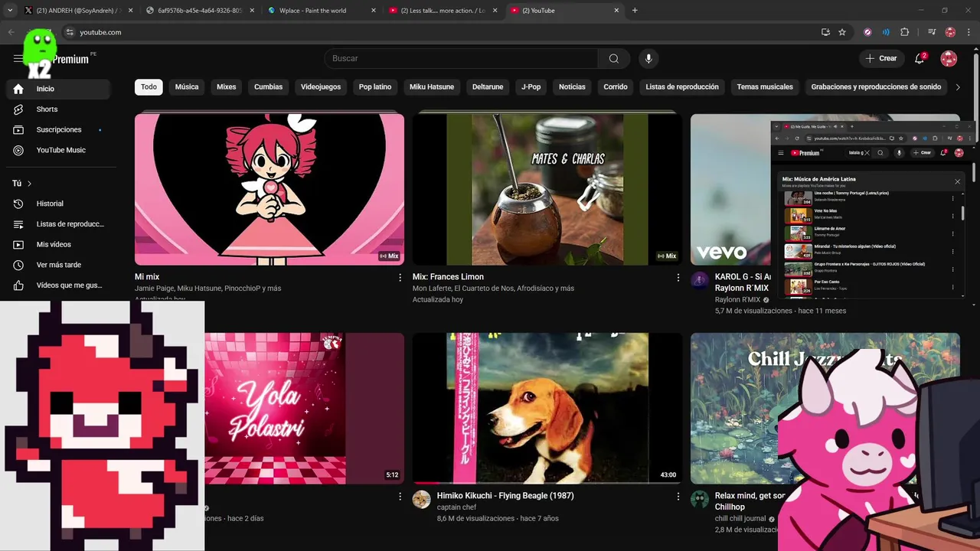The image size is (980, 551).
Task: Open options menu for Mi mix
Action: pyautogui.click(x=400, y=278)
